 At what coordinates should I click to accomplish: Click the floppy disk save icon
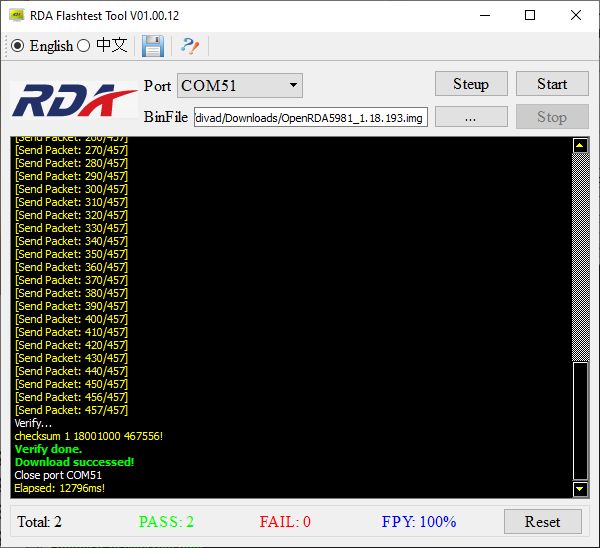153,46
